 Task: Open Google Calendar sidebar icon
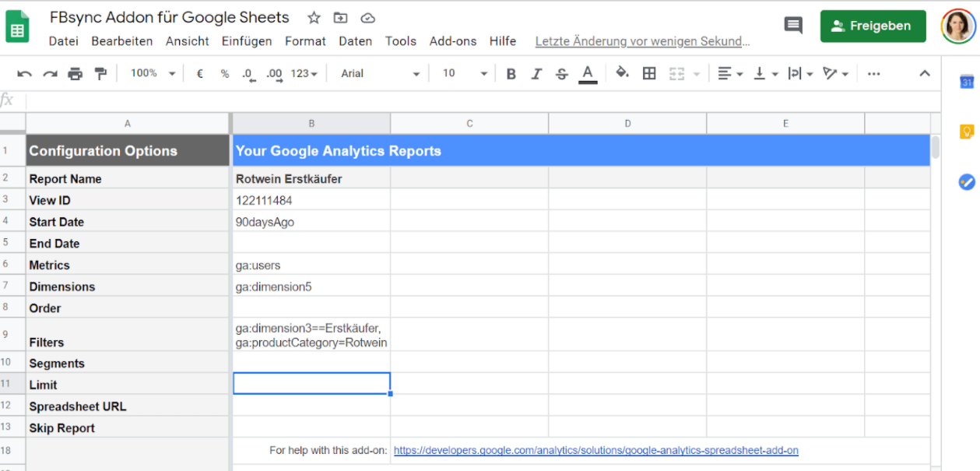click(967, 82)
